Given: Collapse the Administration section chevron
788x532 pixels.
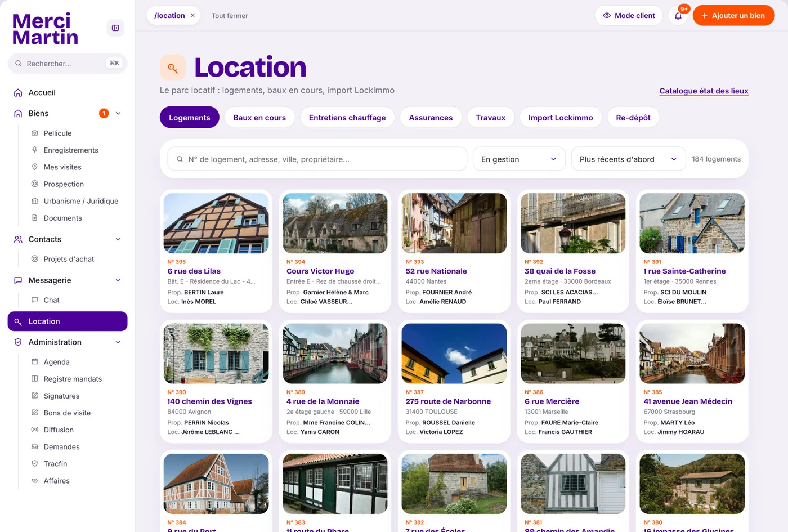Looking at the screenshot, I should pos(118,342).
